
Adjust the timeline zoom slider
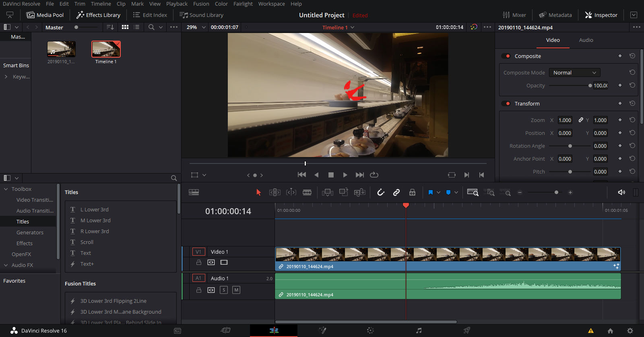[556, 192]
